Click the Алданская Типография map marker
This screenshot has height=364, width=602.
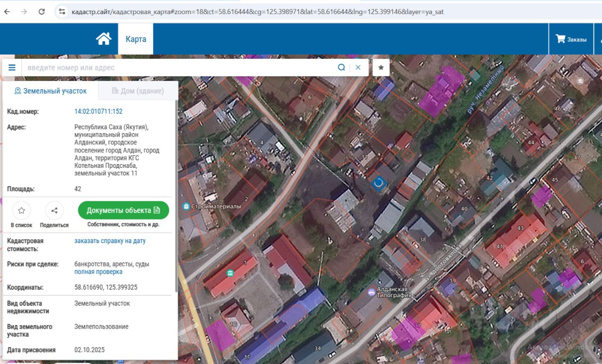371,292
